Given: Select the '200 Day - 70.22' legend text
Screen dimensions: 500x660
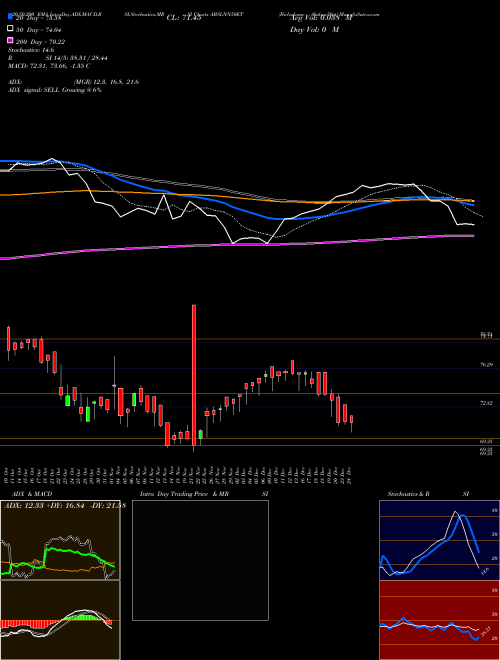Looking at the screenshot, I should click(40, 42).
